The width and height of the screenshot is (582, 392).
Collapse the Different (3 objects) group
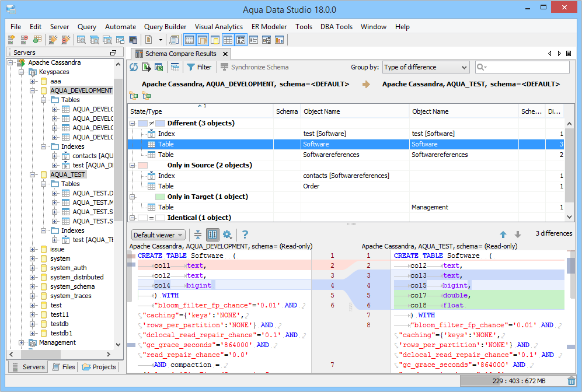(x=132, y=123)
